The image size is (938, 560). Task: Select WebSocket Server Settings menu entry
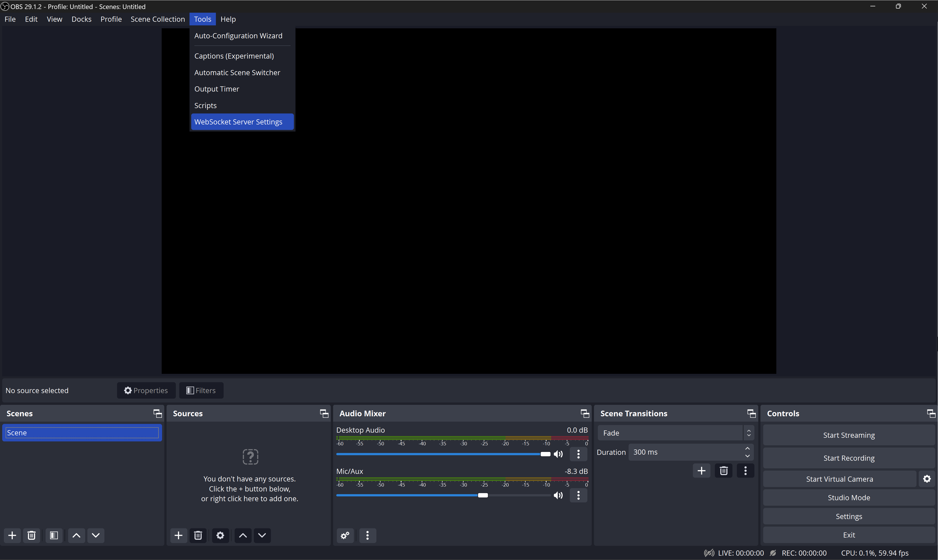coord(238,122)
